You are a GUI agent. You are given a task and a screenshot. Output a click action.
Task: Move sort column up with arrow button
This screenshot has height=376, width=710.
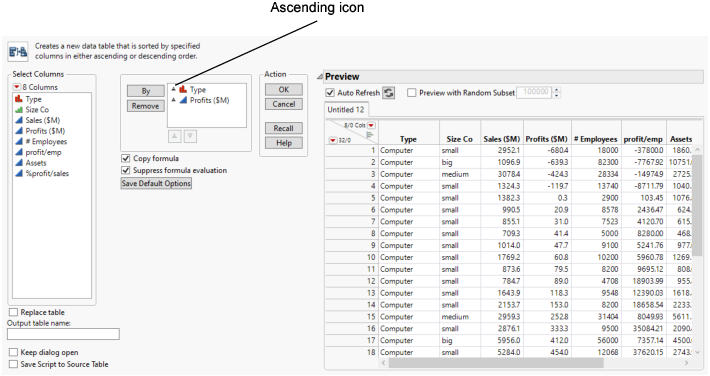click(175, 136)
